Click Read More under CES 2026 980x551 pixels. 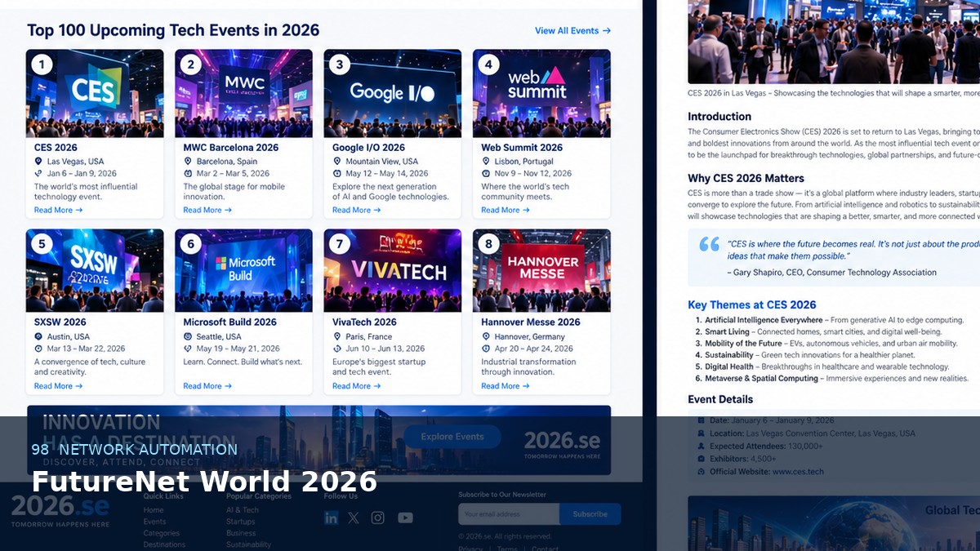[x=58, y=210]
